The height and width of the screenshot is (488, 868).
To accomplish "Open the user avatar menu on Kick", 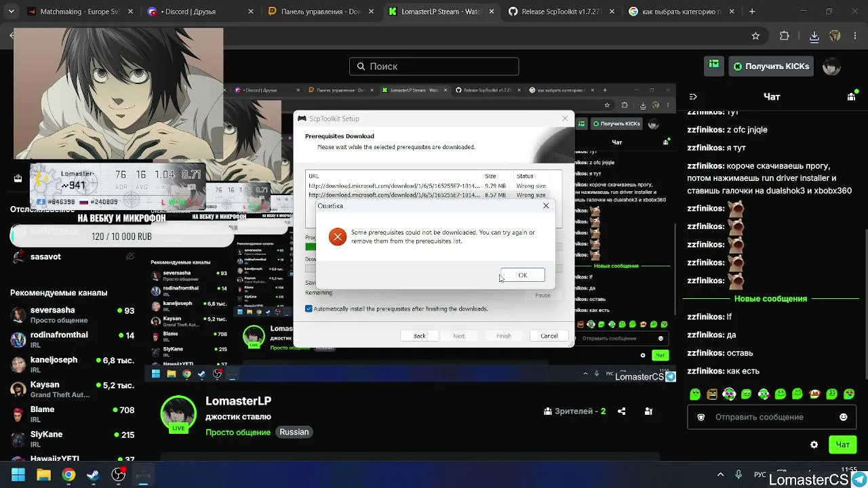I will click(831, 66).
